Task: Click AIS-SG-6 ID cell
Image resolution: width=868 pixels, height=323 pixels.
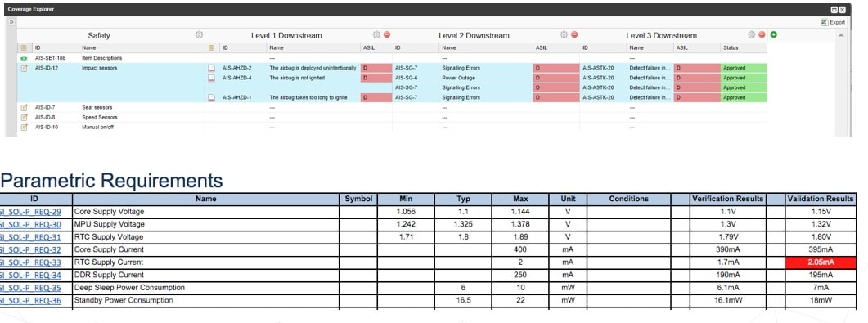Action: [407, 78]
